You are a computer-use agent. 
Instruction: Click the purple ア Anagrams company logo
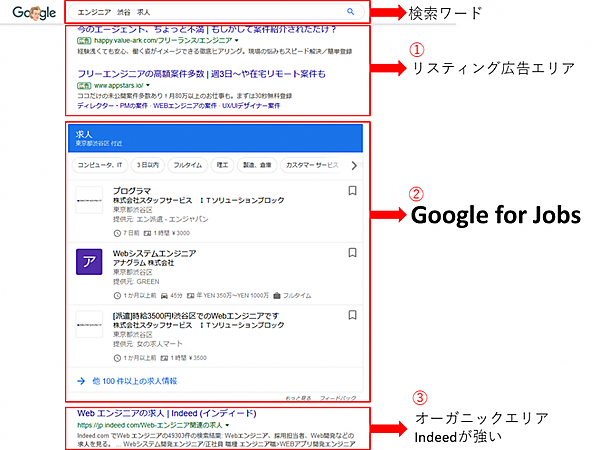[89, 262]
